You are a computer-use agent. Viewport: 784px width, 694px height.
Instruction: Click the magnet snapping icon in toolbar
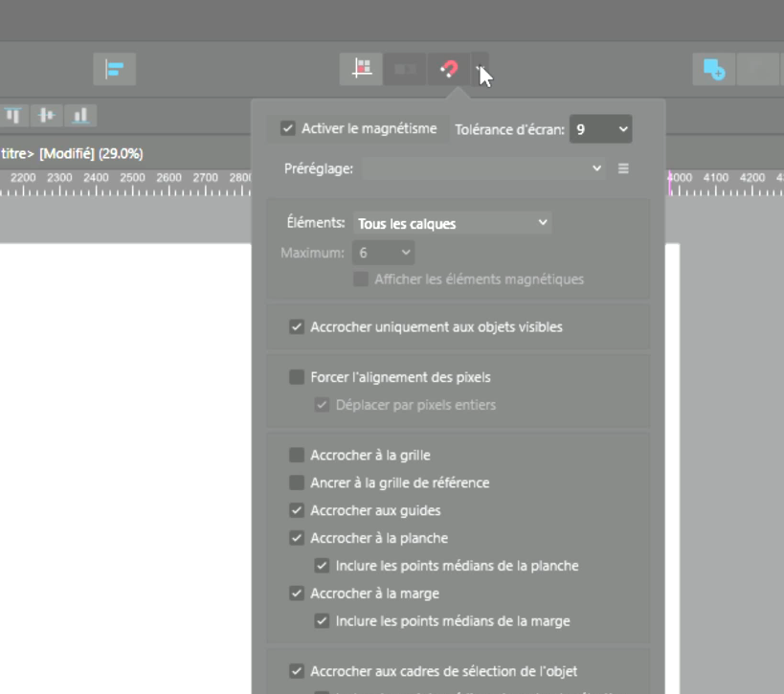tap(448, 69)
